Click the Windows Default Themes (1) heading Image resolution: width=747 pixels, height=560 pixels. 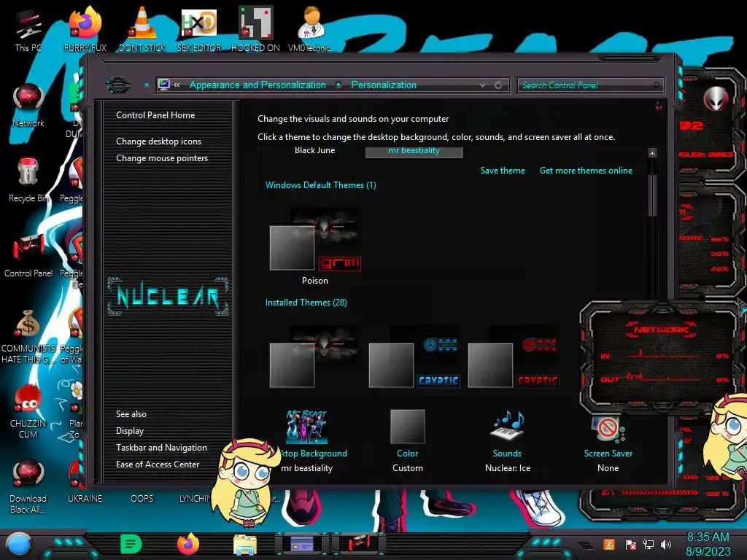[321, 185]
